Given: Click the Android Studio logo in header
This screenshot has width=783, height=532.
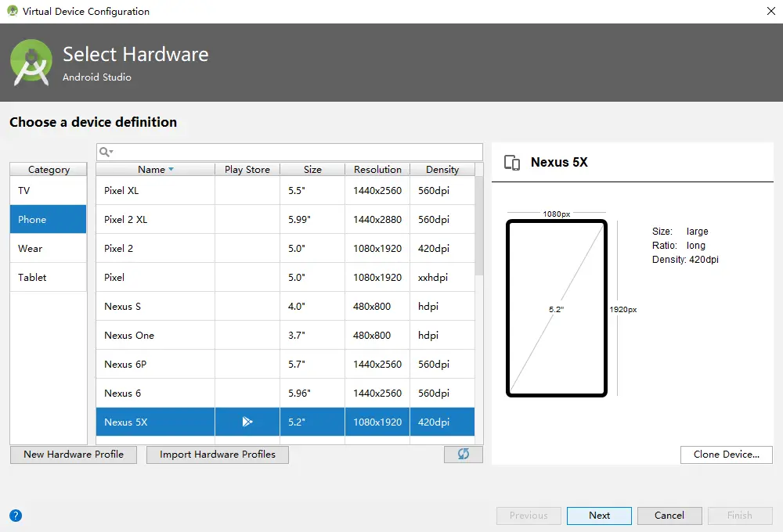Looking at the screenshot, I should [31, 63].
